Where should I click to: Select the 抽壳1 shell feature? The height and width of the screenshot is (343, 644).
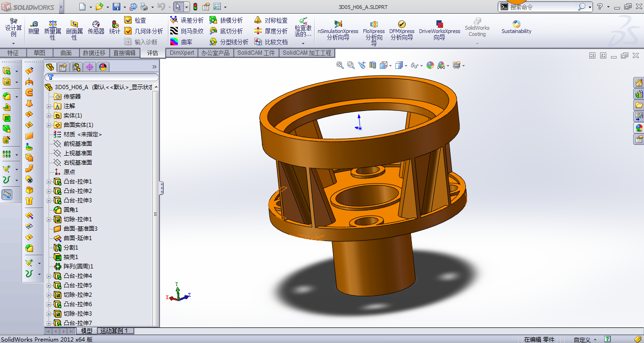coord(66,257)
